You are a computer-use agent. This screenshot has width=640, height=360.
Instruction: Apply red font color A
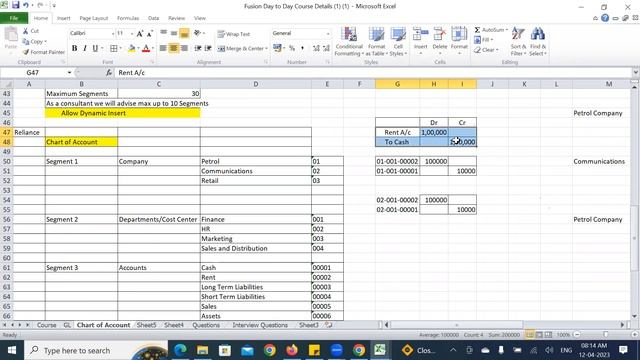(146, 49)
